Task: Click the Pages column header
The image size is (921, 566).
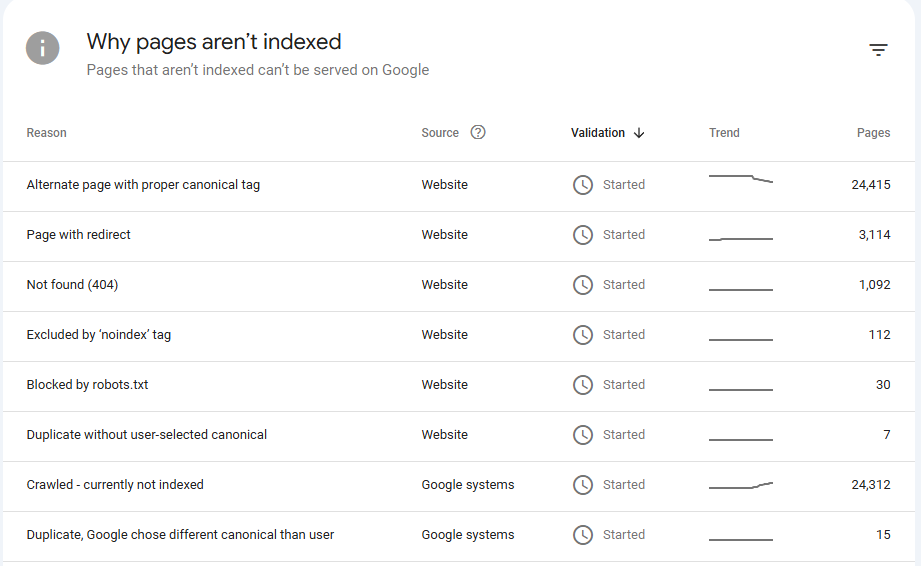Action: click(873, 133)
